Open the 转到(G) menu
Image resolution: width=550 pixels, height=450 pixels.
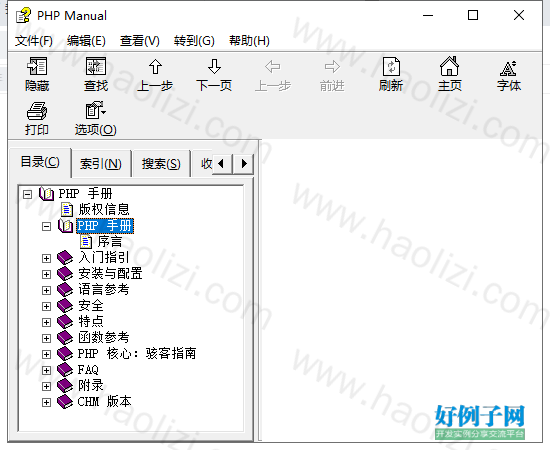pyautogui.click(x=194, y=41)
